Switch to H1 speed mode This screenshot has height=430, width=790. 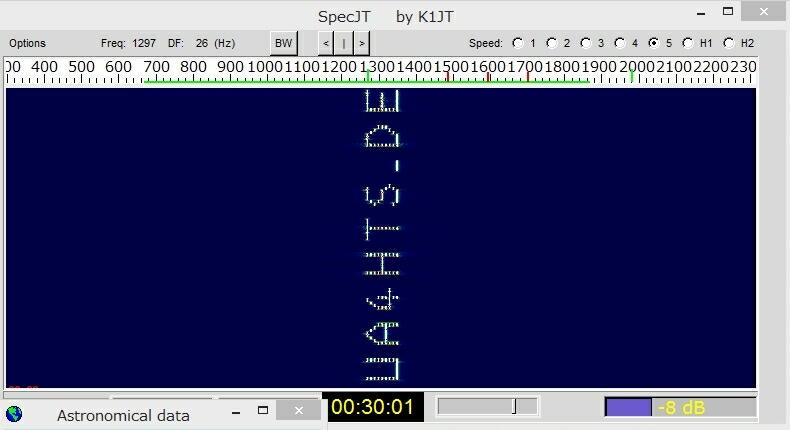click(688, 43)
